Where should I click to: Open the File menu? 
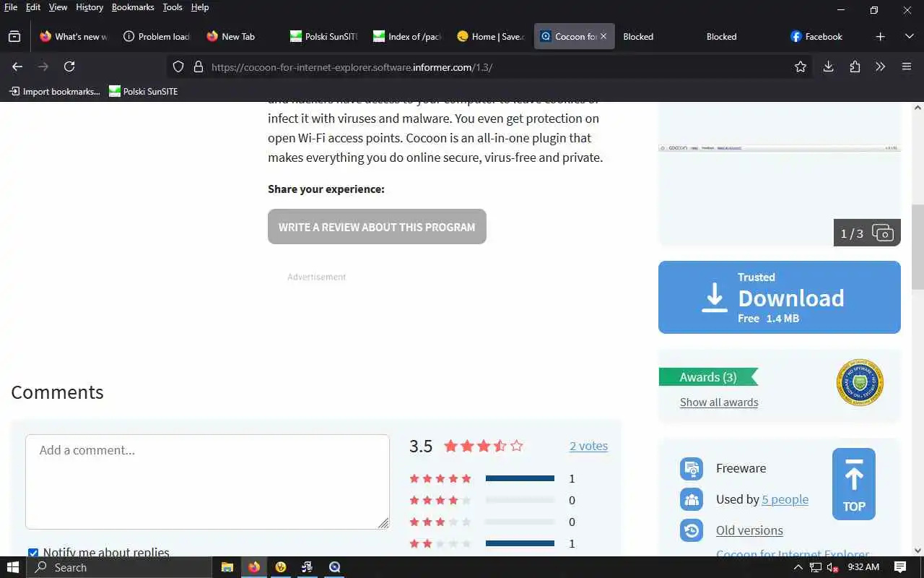(11, 7)
